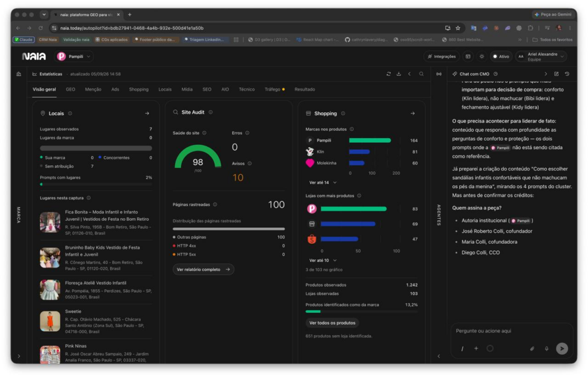Open the Shopping card arrow

click(412, 113)
